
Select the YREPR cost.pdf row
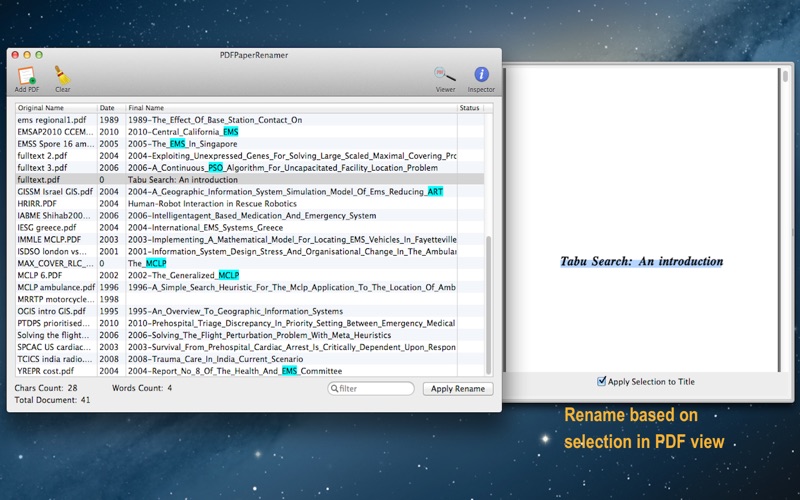(x=45, y=371)
